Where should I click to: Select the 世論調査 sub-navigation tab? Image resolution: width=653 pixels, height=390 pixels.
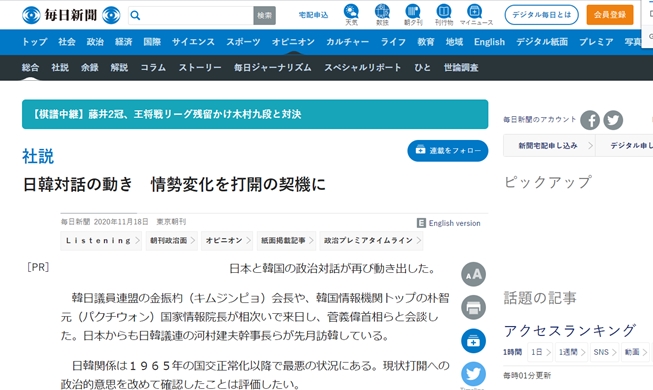461,68
